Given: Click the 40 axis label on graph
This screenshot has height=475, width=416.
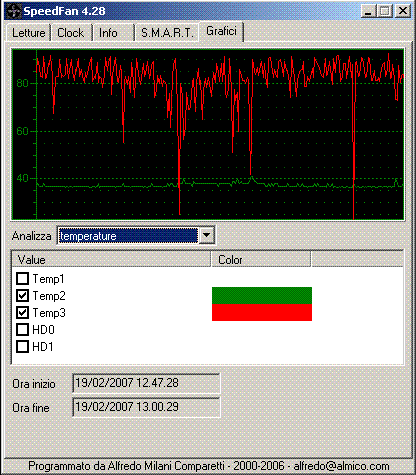Looking at the screenshot, I should click(x=23, y=178).
